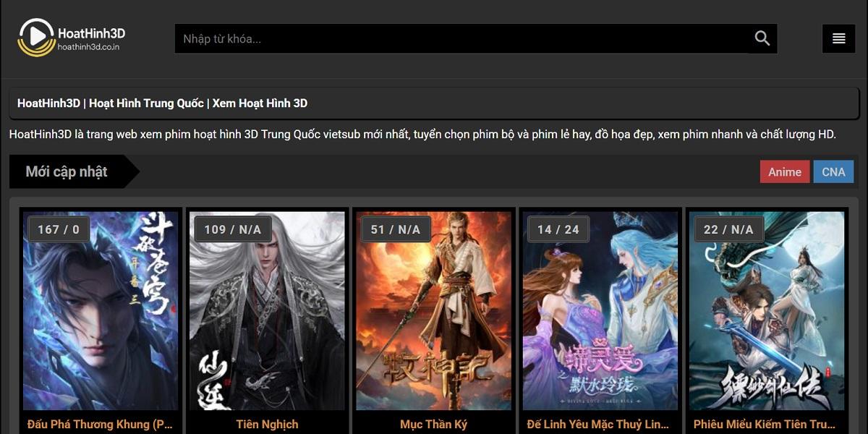The image size is (868, 434).
Task: Click the magnifying glass search icon
Action: point(762,38)
